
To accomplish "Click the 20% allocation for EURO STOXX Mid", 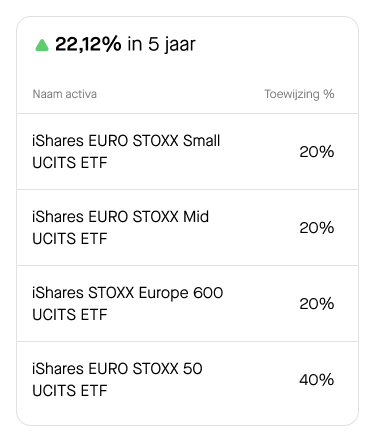I will click(317, 228).
